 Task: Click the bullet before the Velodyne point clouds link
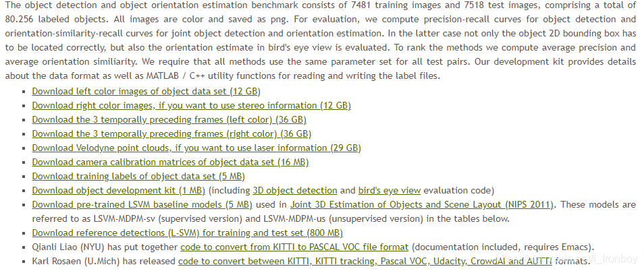click(25, 148)
